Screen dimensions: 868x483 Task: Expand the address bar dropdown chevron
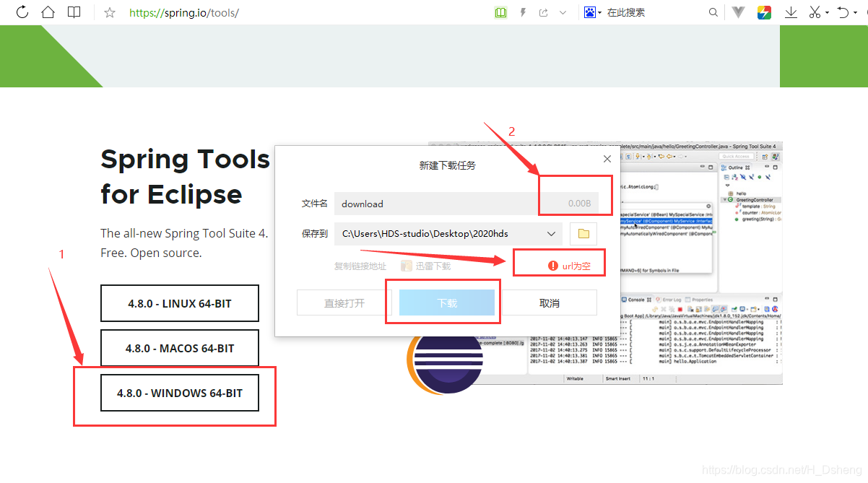coord(563,12)
